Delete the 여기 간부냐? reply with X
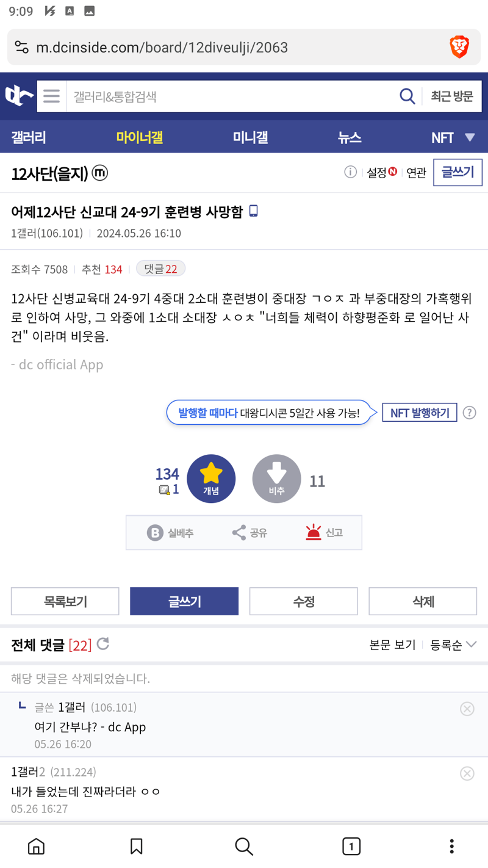The height and width of the screenshot is (868, 488). [x=467, y=708]
